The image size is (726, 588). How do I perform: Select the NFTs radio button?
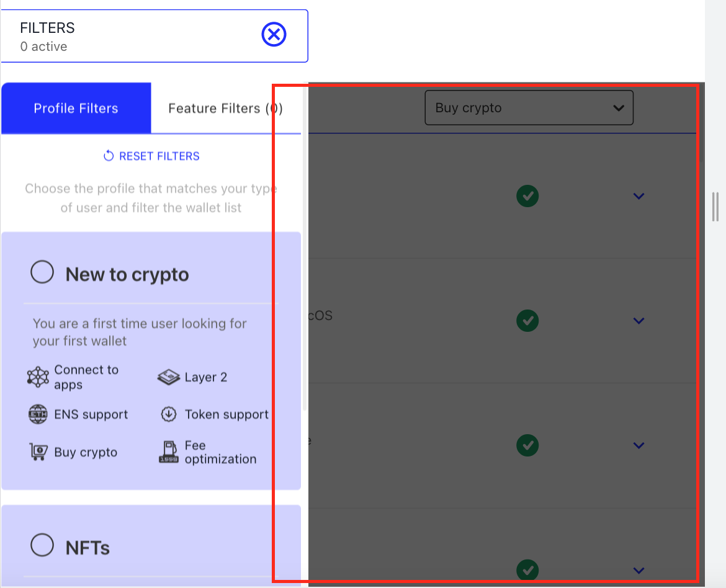[42, 545]
